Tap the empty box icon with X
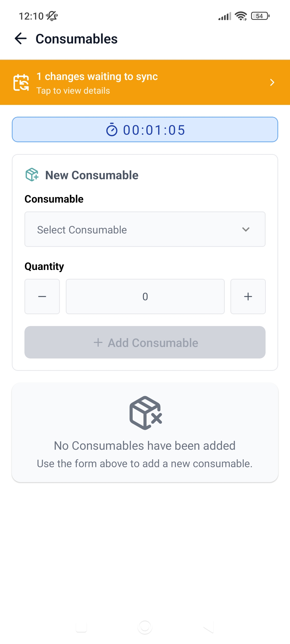The image size is (290, 644). click(x=146, y=413)
